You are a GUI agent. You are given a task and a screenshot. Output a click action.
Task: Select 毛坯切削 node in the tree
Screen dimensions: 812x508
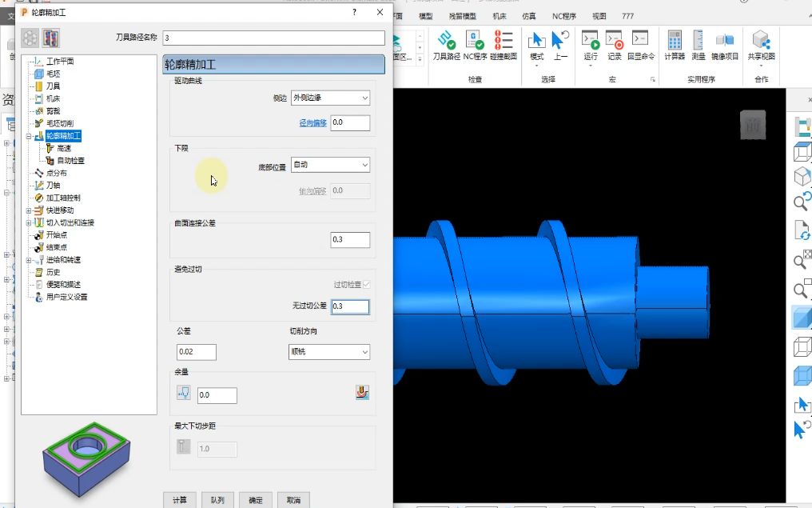coord(60,123)
